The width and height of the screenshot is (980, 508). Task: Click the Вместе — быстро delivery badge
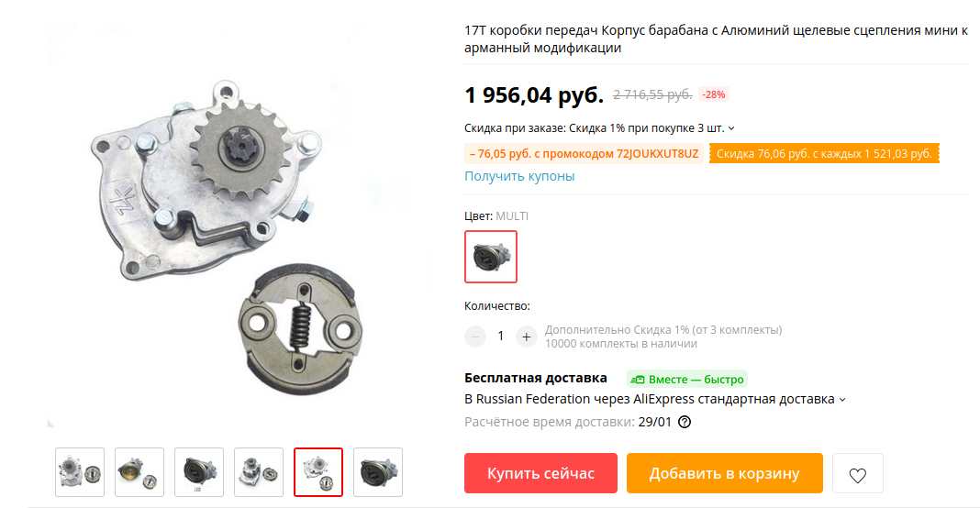pos(687,380)
